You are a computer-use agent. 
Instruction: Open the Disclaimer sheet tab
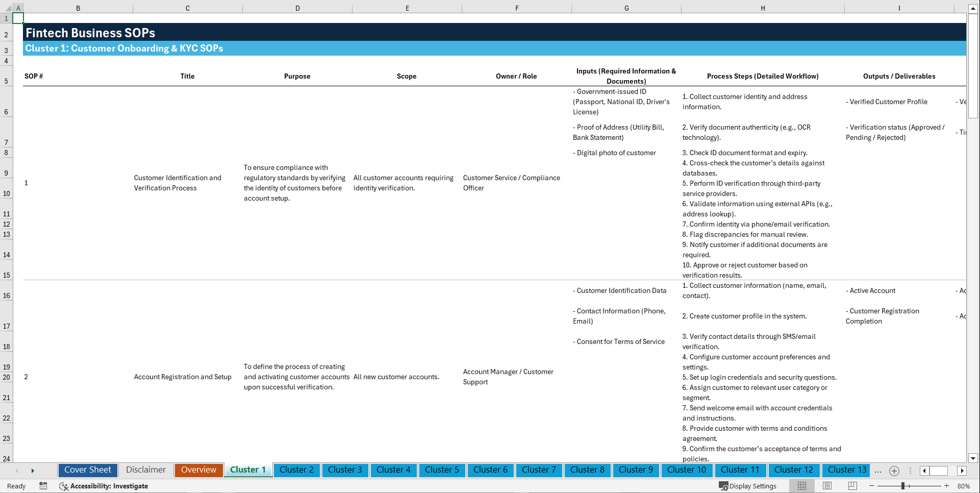[x=145, y=470]
